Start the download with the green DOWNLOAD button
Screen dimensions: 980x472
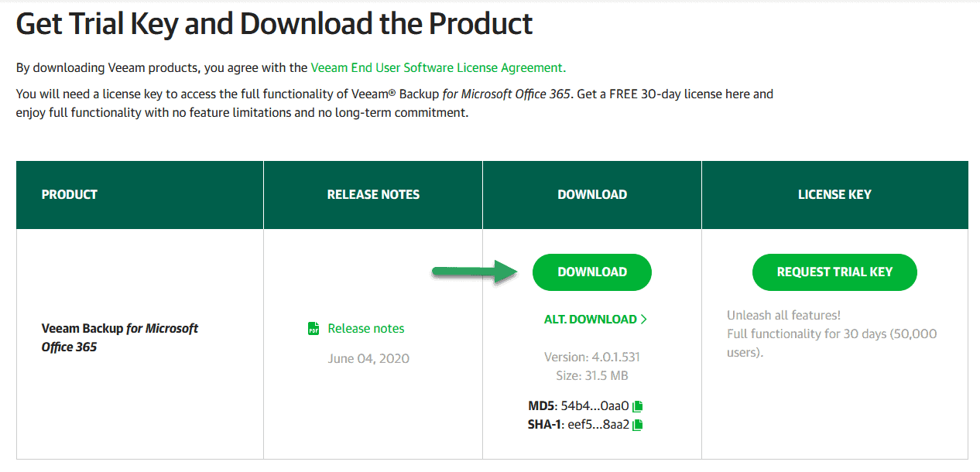pos(592,272)
